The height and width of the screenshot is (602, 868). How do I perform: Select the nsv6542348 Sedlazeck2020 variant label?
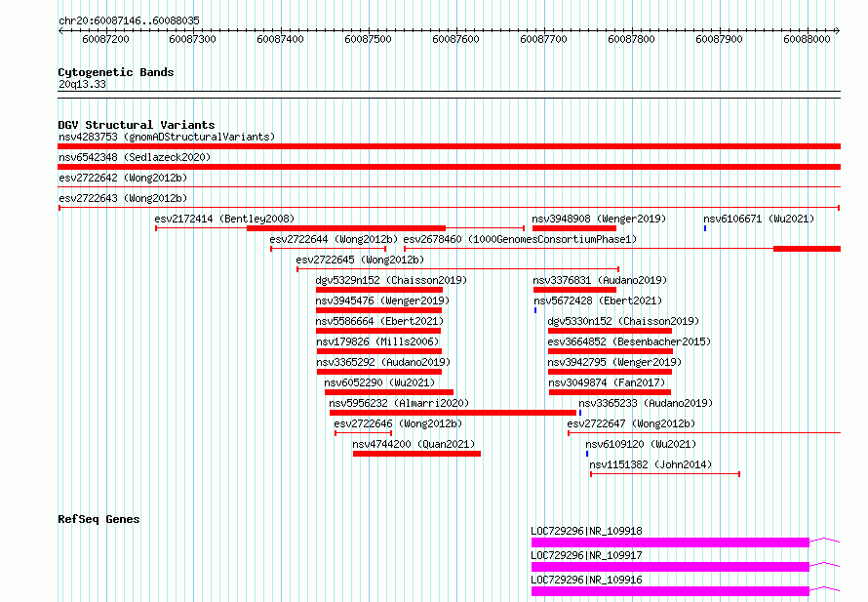pos(135,157)
